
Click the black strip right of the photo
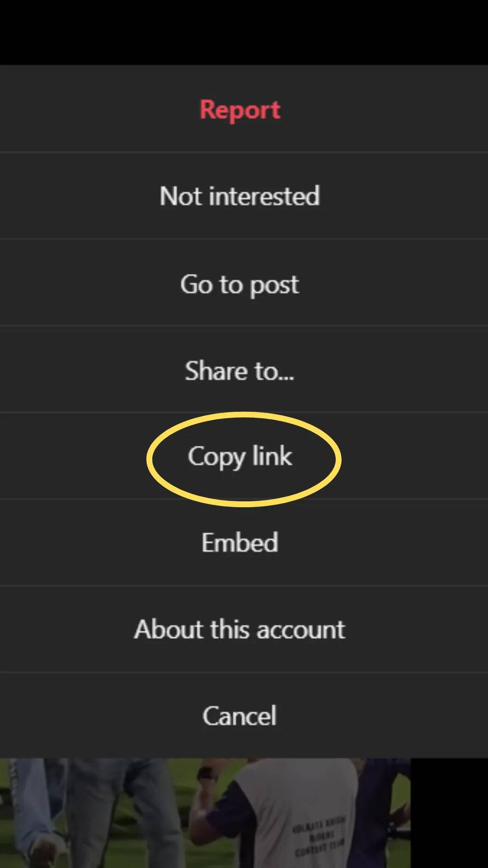pyautogui.click(x=449, y=813)
